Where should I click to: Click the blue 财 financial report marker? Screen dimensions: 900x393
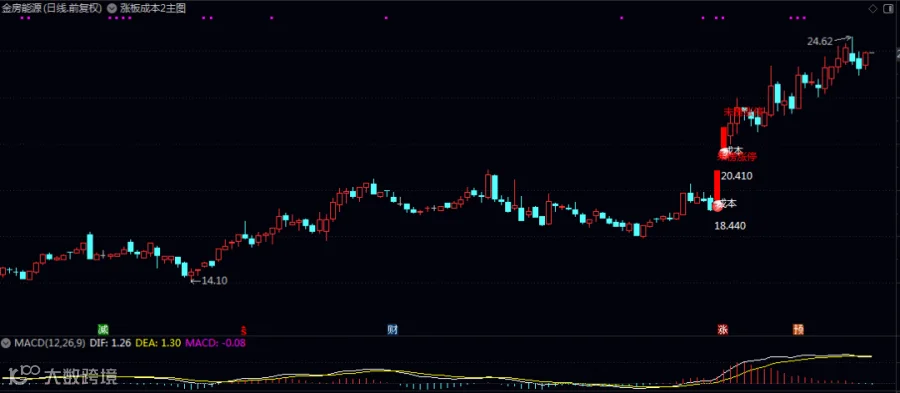(393, 329)
